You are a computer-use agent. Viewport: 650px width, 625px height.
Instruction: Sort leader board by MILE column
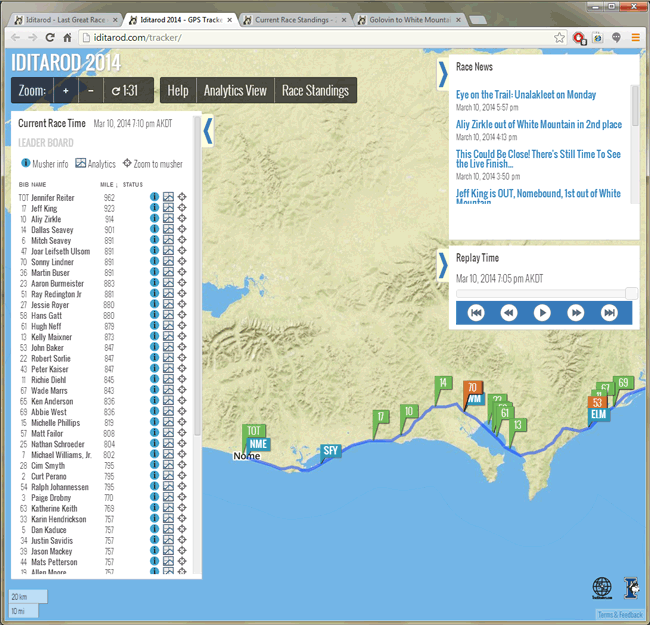[109, 184]
